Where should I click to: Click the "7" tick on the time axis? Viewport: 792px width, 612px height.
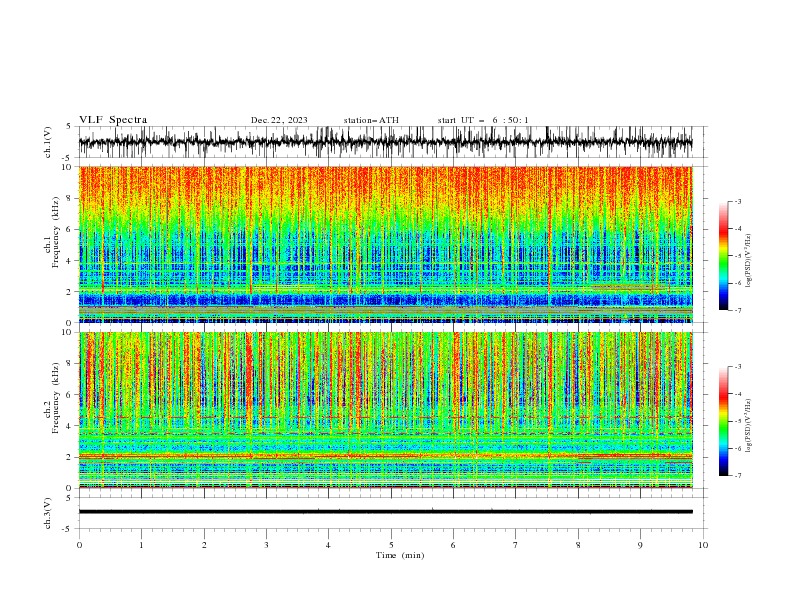point(516,545)
